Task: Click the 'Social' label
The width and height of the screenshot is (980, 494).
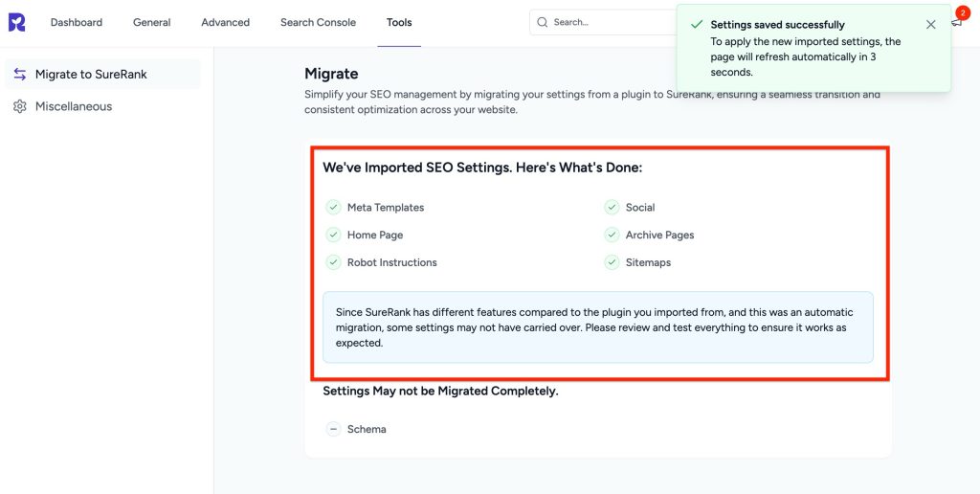Action: tap(640, 208)
